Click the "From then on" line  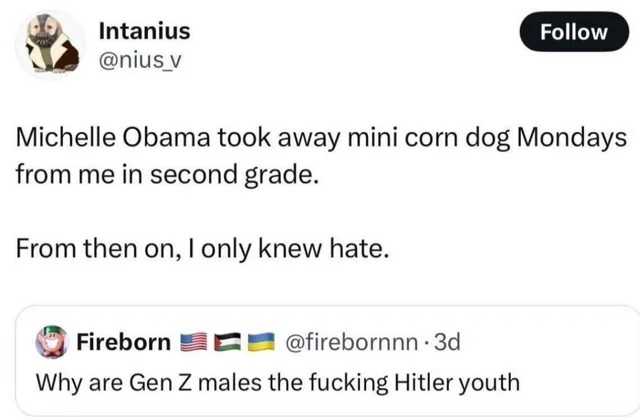point(200,249)
